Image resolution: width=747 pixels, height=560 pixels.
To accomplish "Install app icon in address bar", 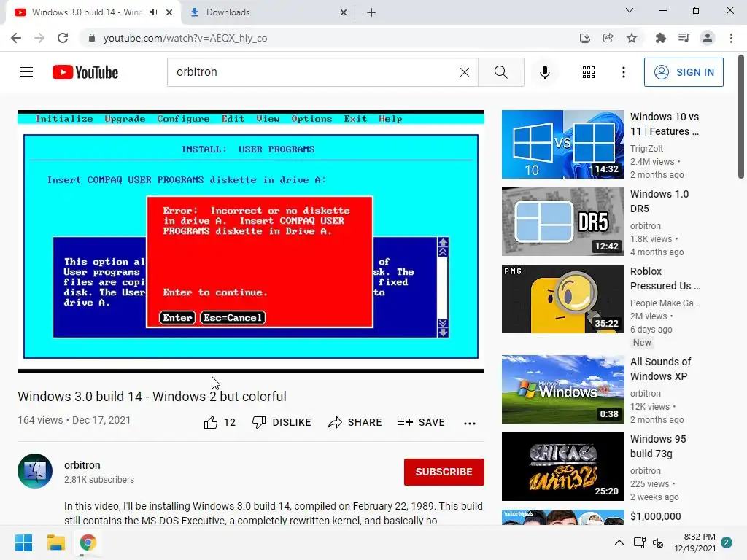I will tap(584, 38).
